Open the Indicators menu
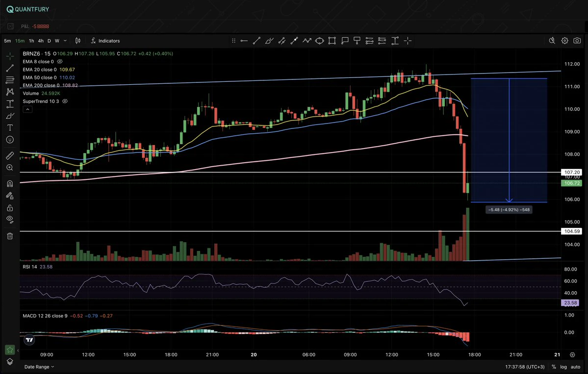The height and width of the screenshot is (374, 588). 105,41
